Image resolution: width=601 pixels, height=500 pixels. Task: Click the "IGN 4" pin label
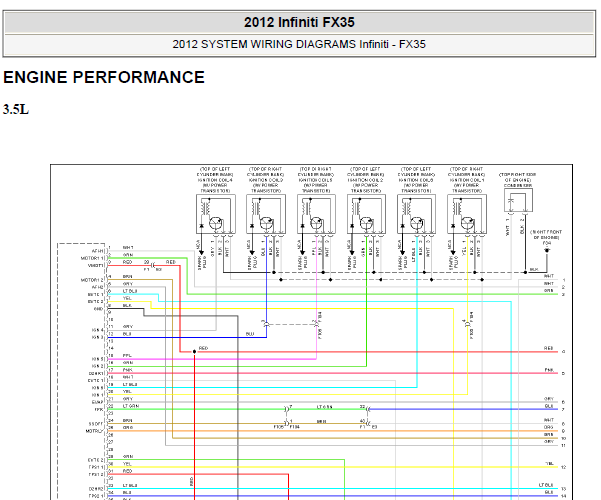point(97,330)
